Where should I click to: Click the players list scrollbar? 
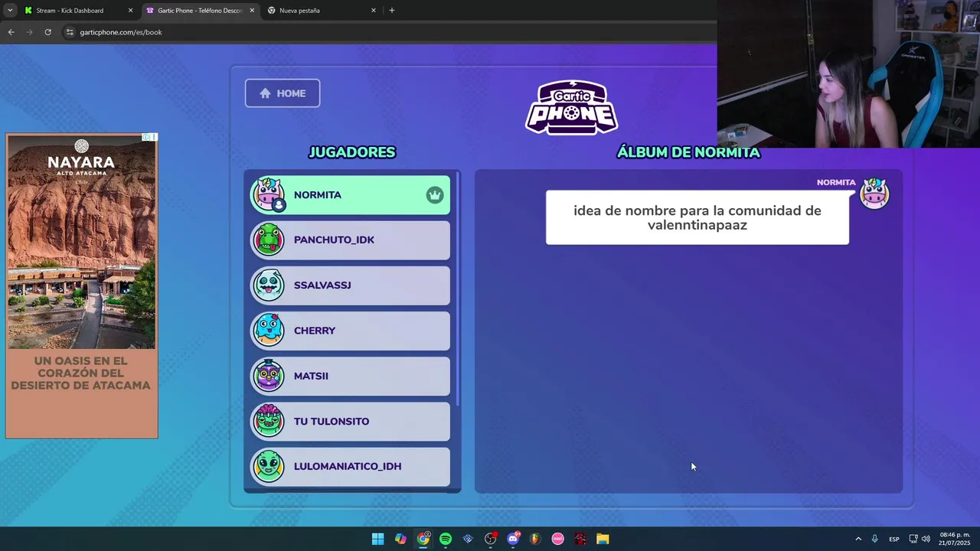pyautogui.click(x=457, y=289)
